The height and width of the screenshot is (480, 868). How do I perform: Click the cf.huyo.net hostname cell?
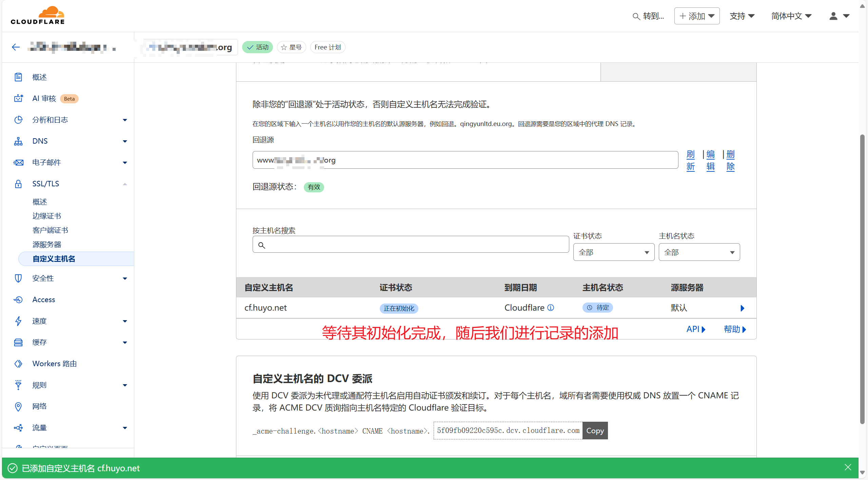click(265, 308)
